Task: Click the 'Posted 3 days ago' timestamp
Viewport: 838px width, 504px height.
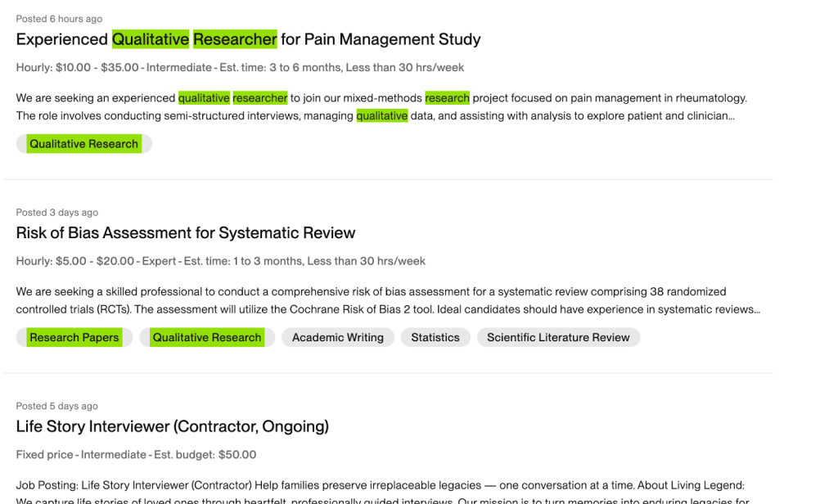Action: click(57, 213)
